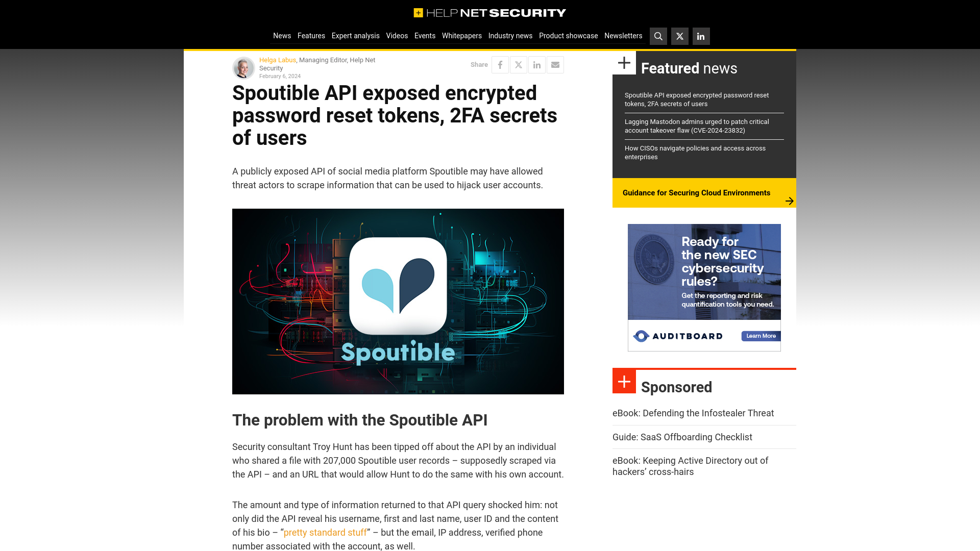Click the Expert analysis menu item
980x551 pixels.
(355, 35)
